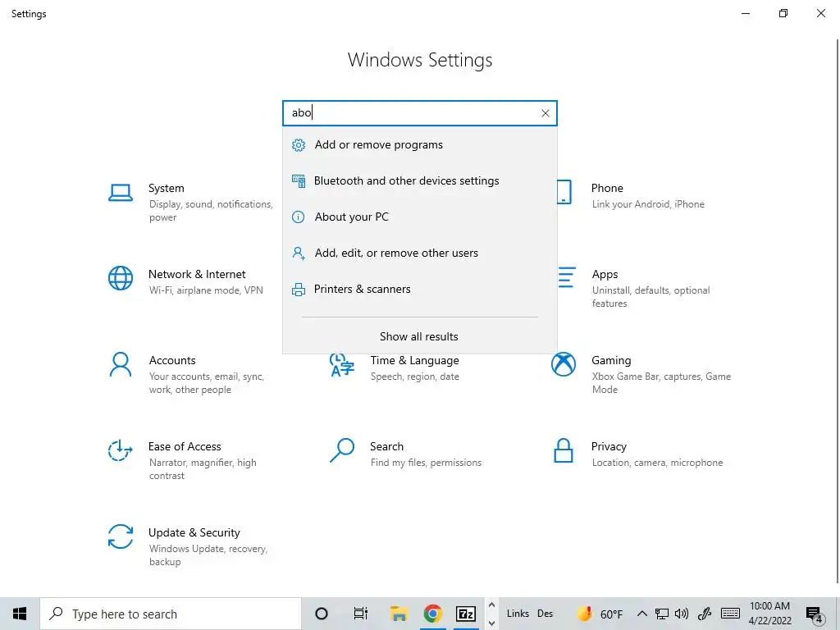840x630 pixels.
Task: Open the Privacy settings label
Action: [x=609, y=447]
